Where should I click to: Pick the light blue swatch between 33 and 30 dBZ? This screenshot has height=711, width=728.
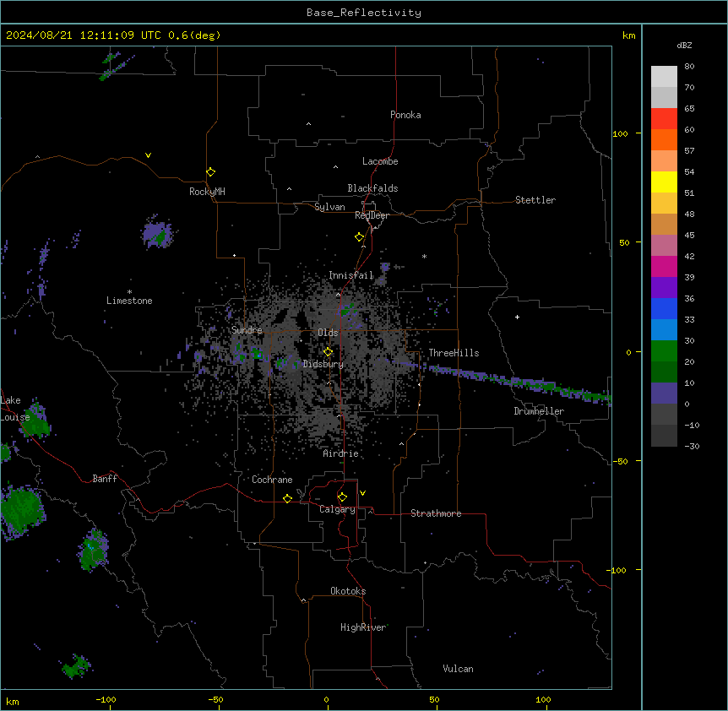[x=664, y=330]
